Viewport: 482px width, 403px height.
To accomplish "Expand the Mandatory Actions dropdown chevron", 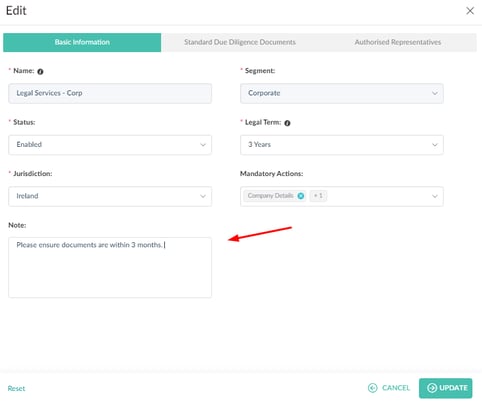I will pos(435,196).
